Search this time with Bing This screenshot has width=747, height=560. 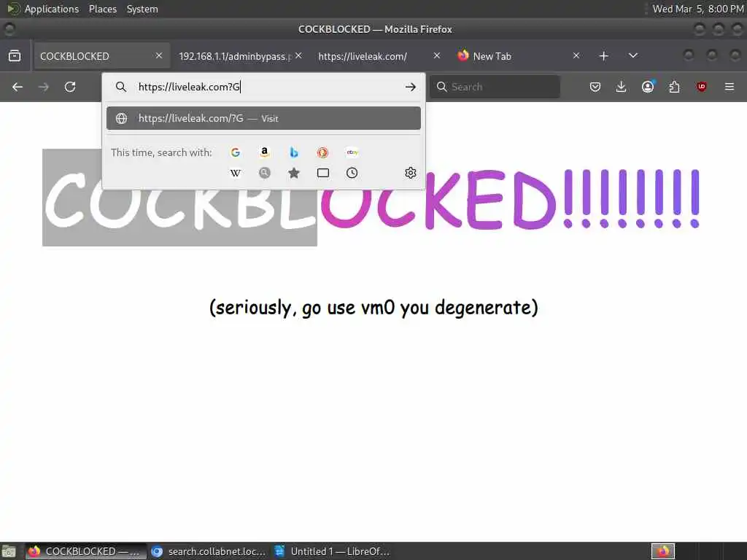294,152
